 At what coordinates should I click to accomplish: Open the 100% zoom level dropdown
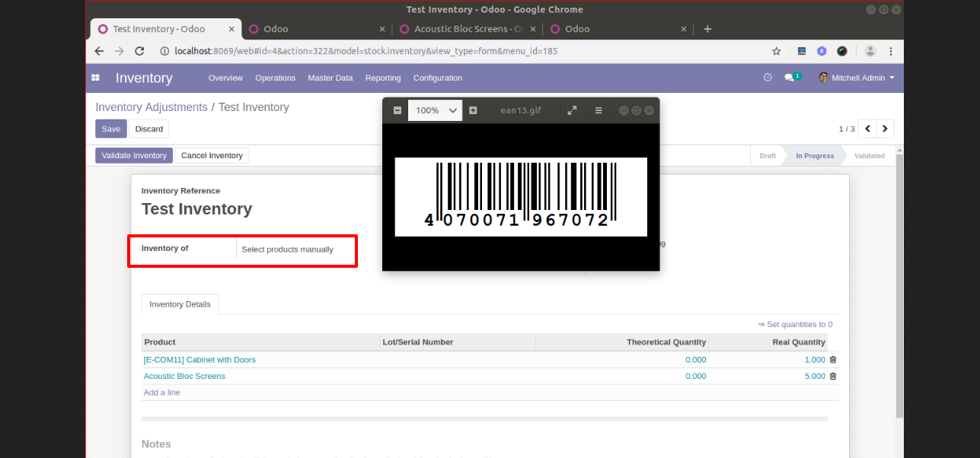click(x=435, y=110)
